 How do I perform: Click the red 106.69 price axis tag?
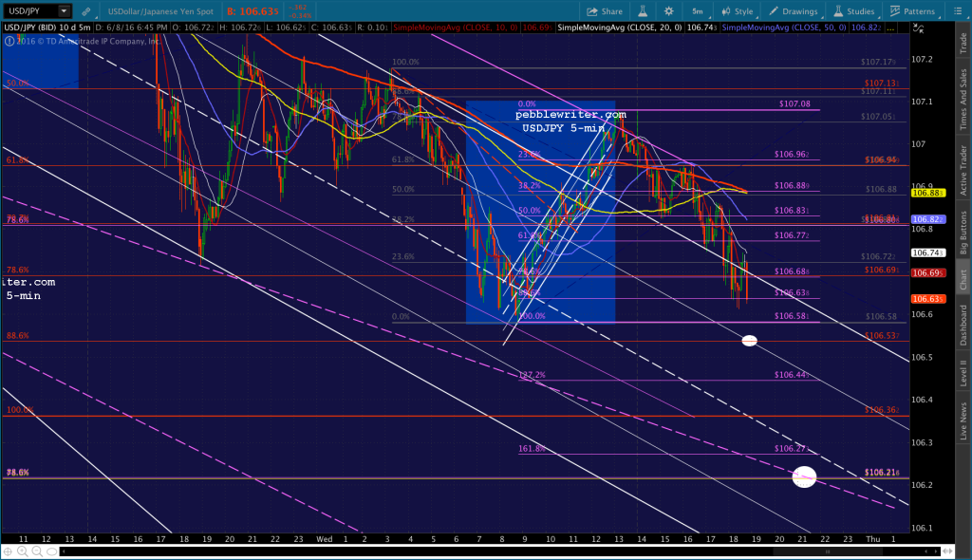coord(928,273)
